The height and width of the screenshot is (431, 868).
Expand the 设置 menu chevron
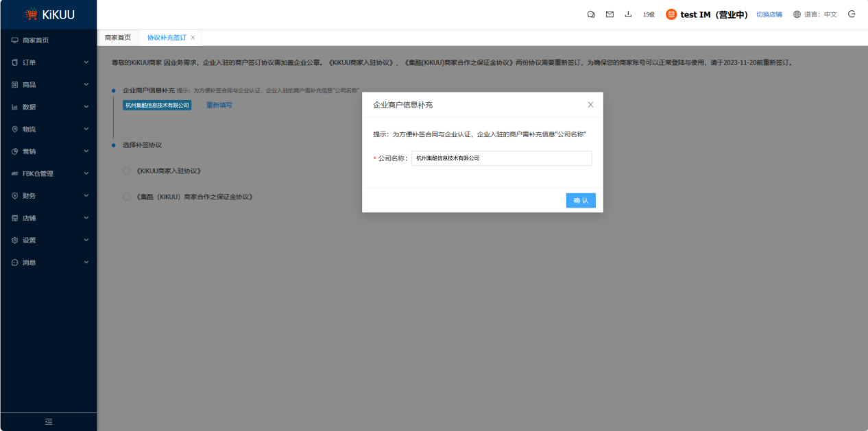point(86,241)
